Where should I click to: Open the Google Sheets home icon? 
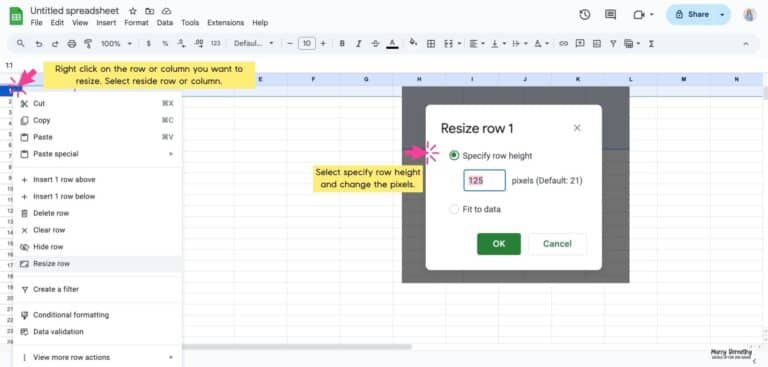pos(16,16)
